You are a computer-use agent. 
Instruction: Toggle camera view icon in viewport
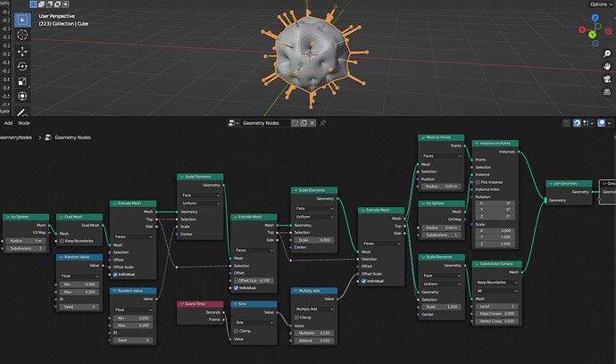coord(607,79)
